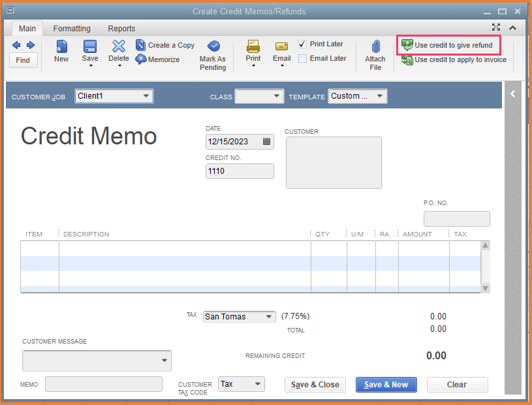This screenshot has height=405, width=532.
Task: Toggle full screen view icon
Action: 496,27
